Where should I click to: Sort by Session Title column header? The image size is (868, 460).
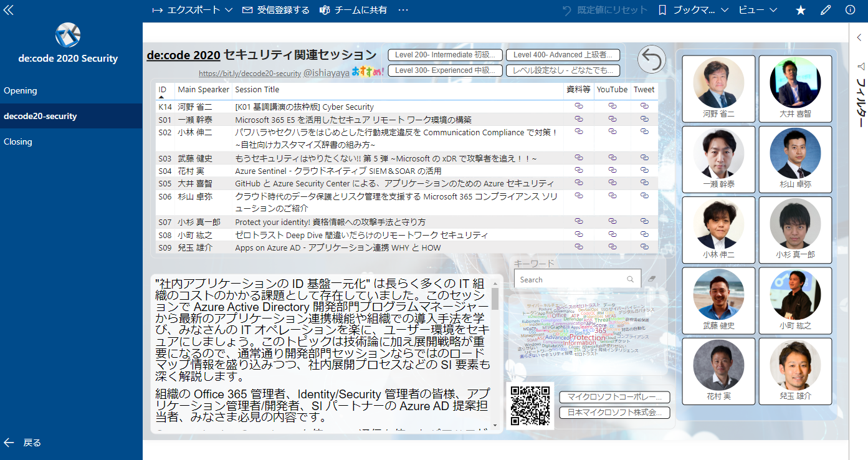point(257,90)
